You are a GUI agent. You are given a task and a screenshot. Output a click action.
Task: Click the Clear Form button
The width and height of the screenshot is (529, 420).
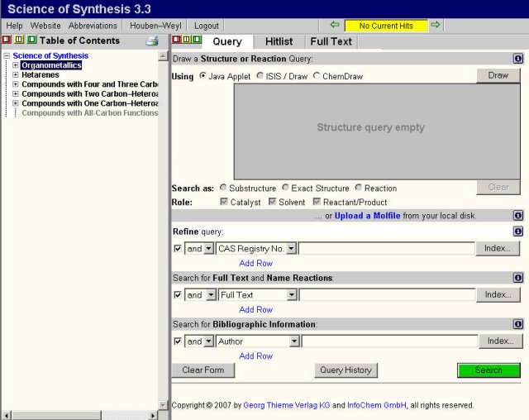(x=203, y=370)
